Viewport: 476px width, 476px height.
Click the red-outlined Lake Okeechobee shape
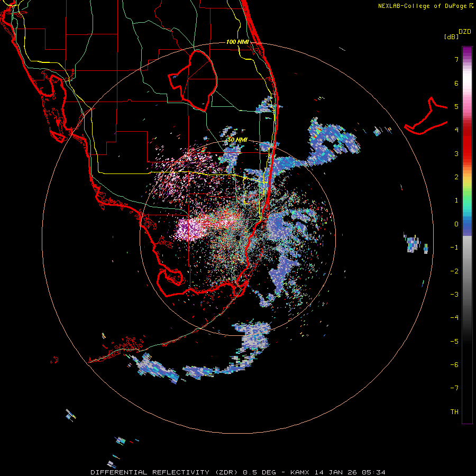[193, 80]
